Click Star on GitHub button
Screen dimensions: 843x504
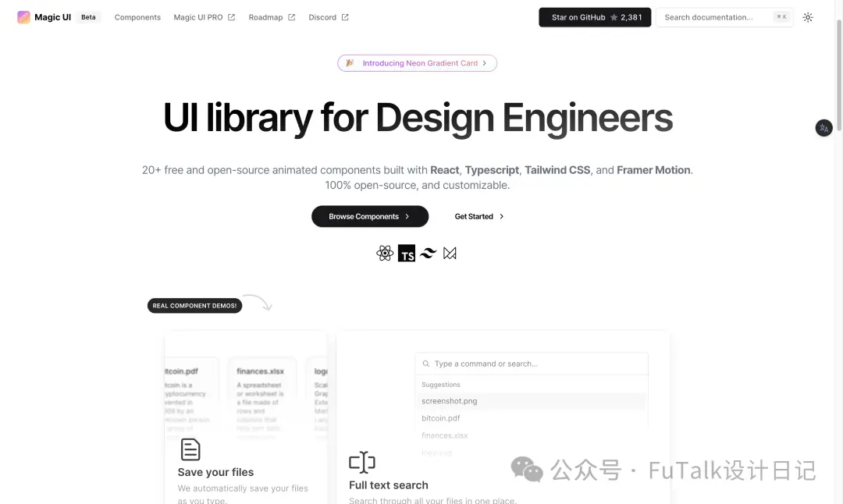[595, 17]
